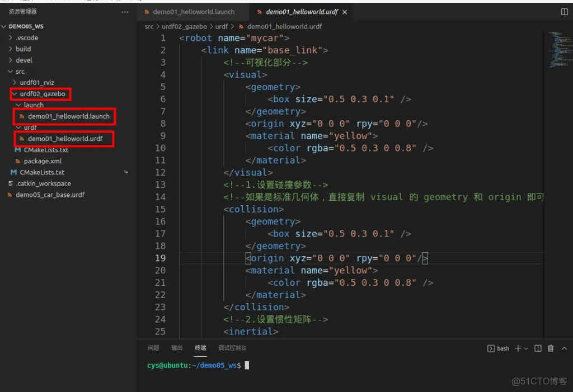Click line 1 robot name="mycar" tag
The height and width of the screenshot is (392, 573).
pos(234,38)
